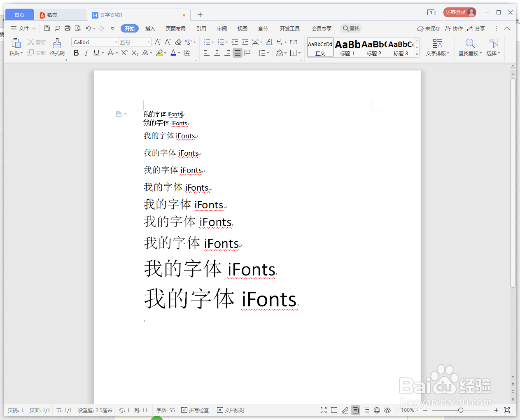Switch to the 稻壳 tab
The height and width of the screenshot is (420, 520).
coord(61,15)
